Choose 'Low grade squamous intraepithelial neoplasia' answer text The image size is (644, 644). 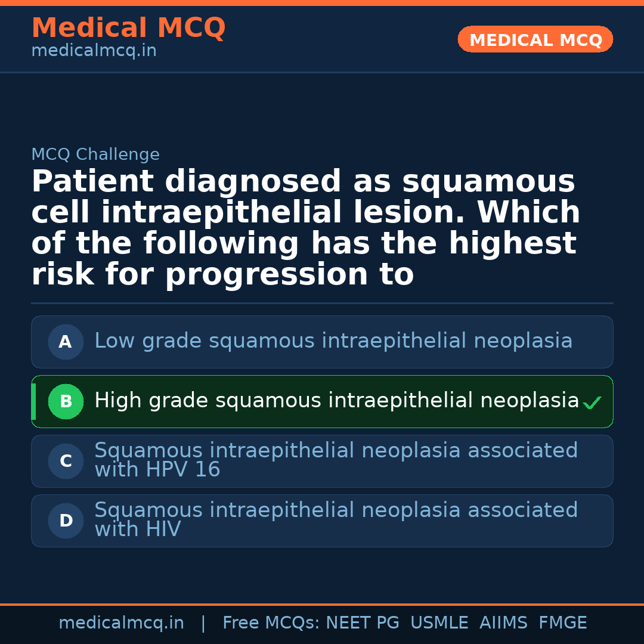pyautogui.click(x=333, y=341)
